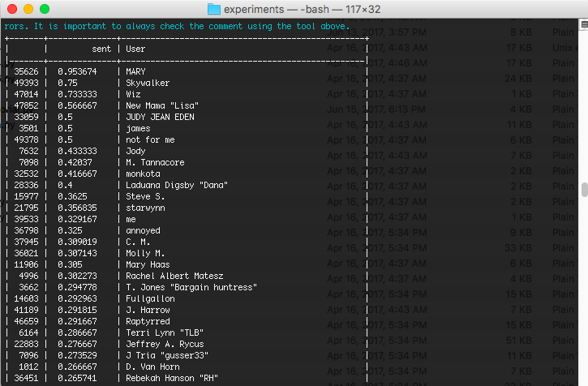Viewport: 588px width, 386px height.
Task: Click the user name 'Wiz'
Action: 133,94
